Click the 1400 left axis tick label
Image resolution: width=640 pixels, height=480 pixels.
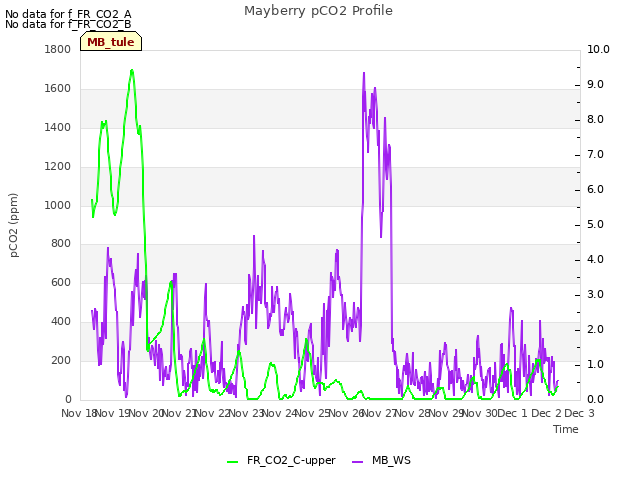tap(58, 127)
